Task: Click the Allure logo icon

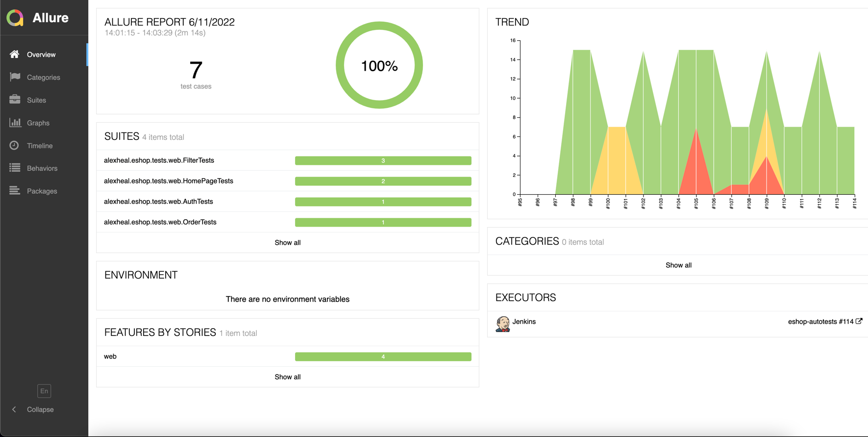Action: 15,18
